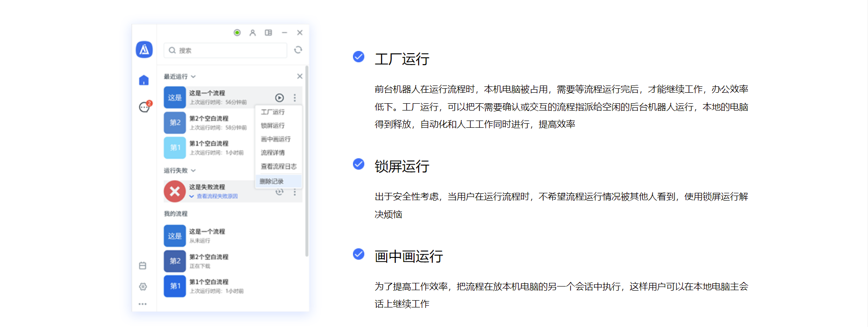Select 查看流程日志 in the context menu

[278, 166]
